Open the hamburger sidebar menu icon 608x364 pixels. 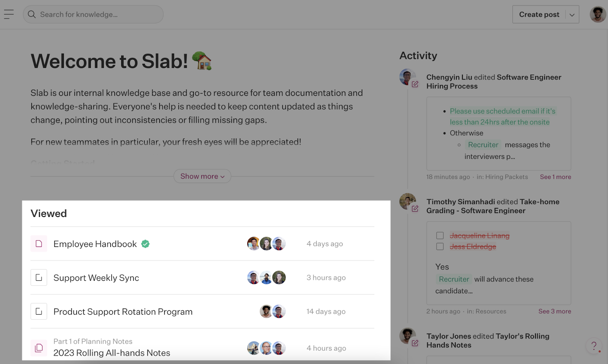(x=9, y=14)
